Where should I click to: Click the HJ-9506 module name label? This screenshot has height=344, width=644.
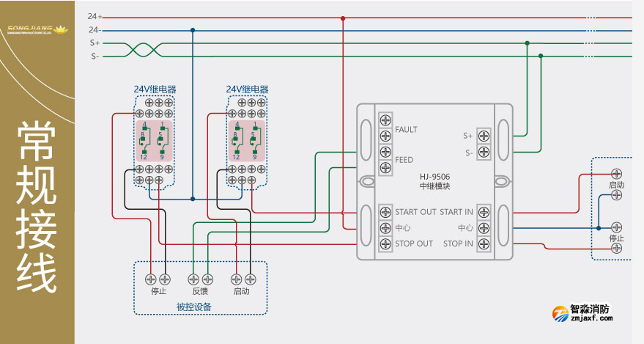[x=435, y=176]
